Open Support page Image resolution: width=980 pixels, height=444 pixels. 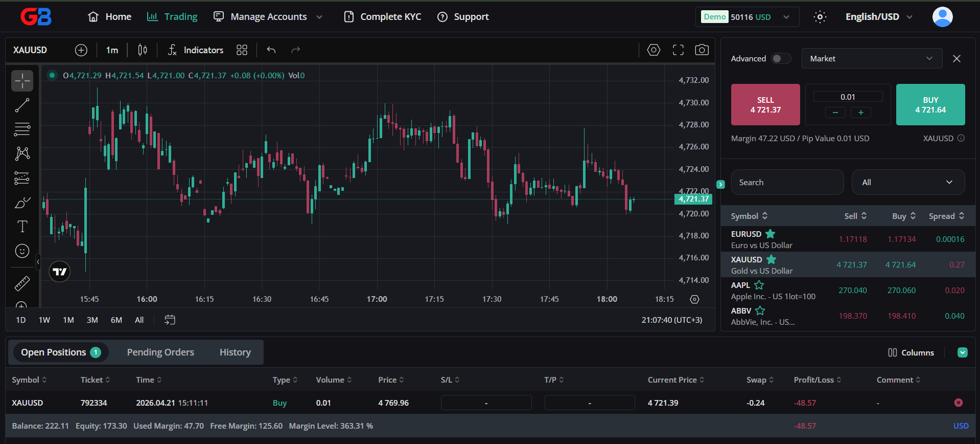463,17
